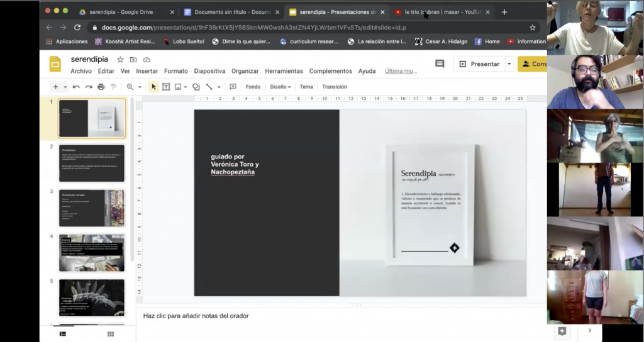Click the zoom magnifier tool

tap(130, 87)
